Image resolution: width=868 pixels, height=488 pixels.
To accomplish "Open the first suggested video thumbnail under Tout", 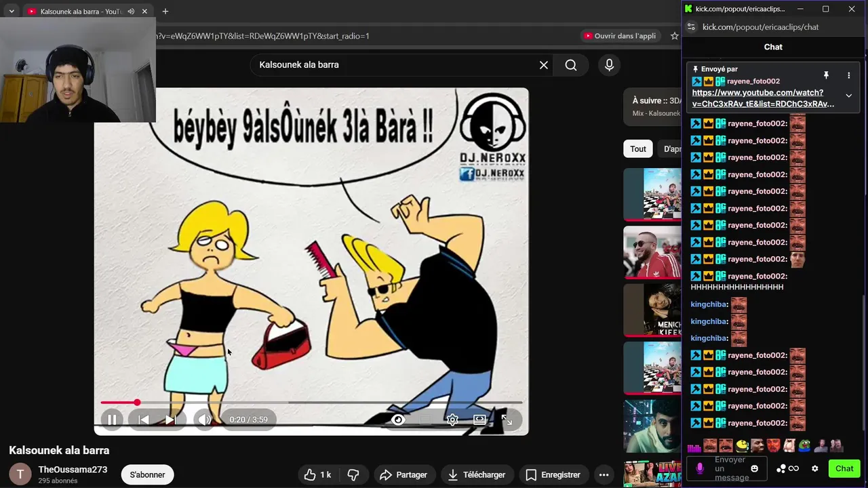I will [x=652, y=195].
